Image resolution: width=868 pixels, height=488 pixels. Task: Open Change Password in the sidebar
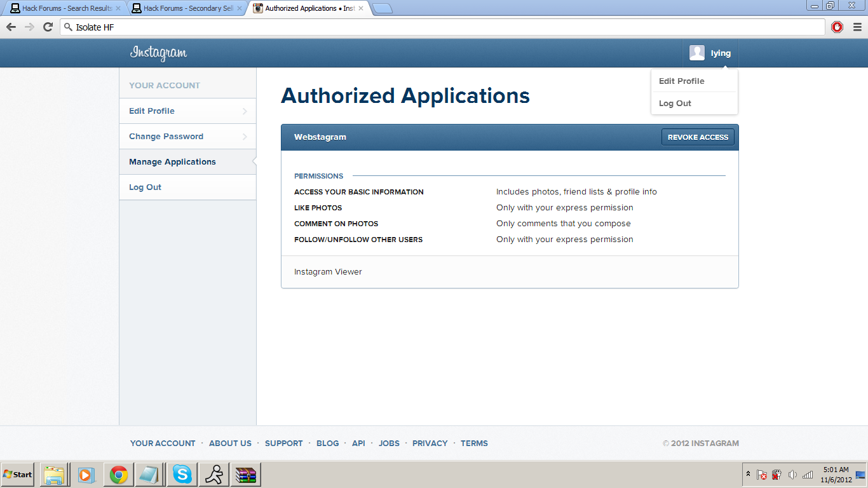pos(187,137)
